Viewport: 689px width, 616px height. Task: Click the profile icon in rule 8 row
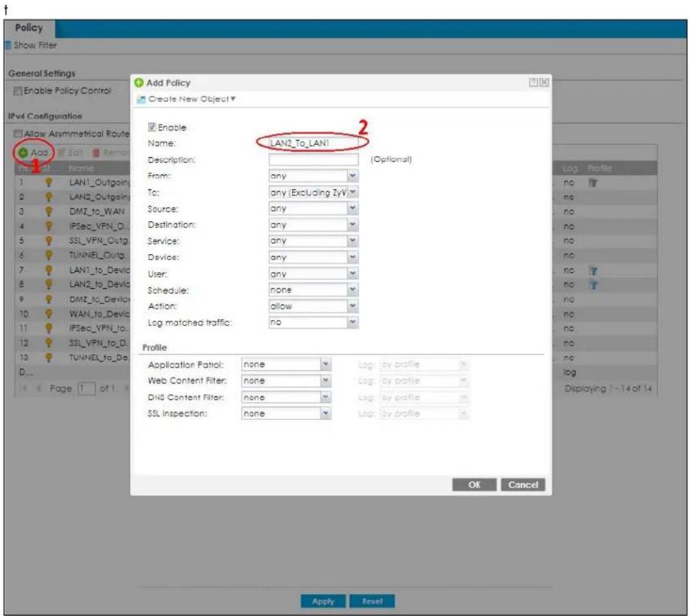(593, 285)
